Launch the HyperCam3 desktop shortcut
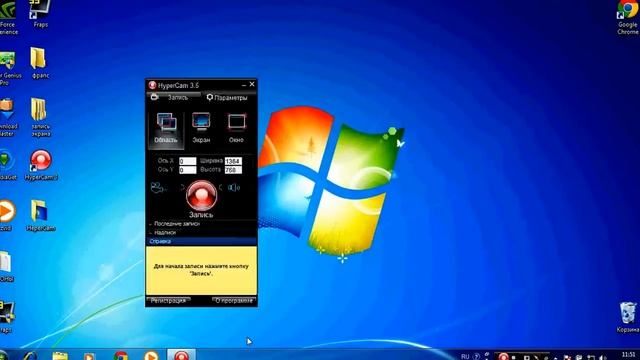Image resolution: width=640 pixels, height=360 pixels. point(40,165)
